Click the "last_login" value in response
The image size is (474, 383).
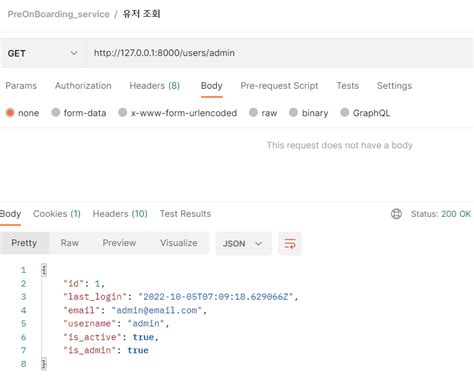pos(215,297)
